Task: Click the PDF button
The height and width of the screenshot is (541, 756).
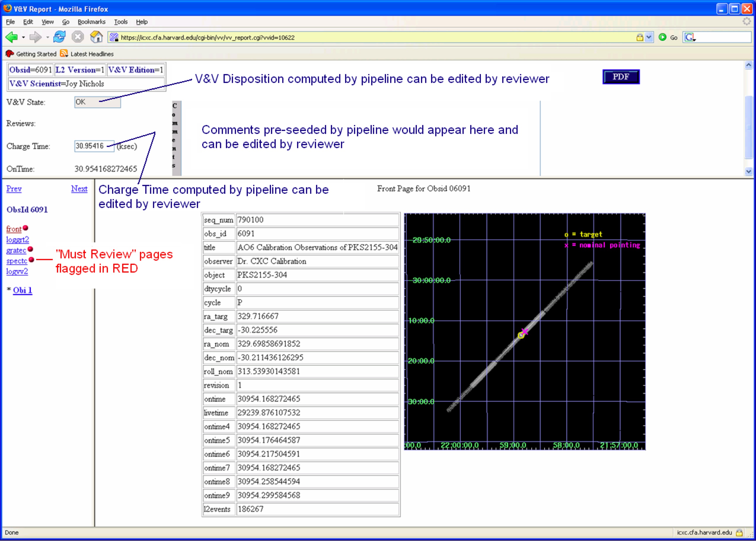Action: click(621, 77)
